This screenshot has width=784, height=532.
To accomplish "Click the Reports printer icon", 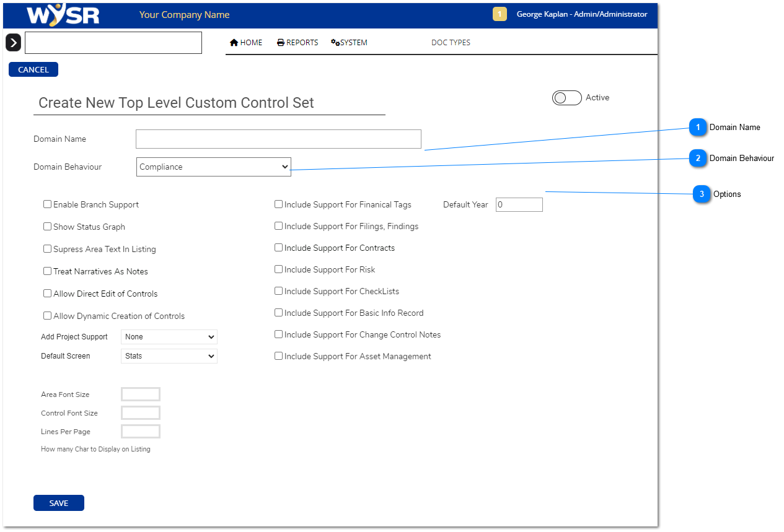I will tap(281, 43).
